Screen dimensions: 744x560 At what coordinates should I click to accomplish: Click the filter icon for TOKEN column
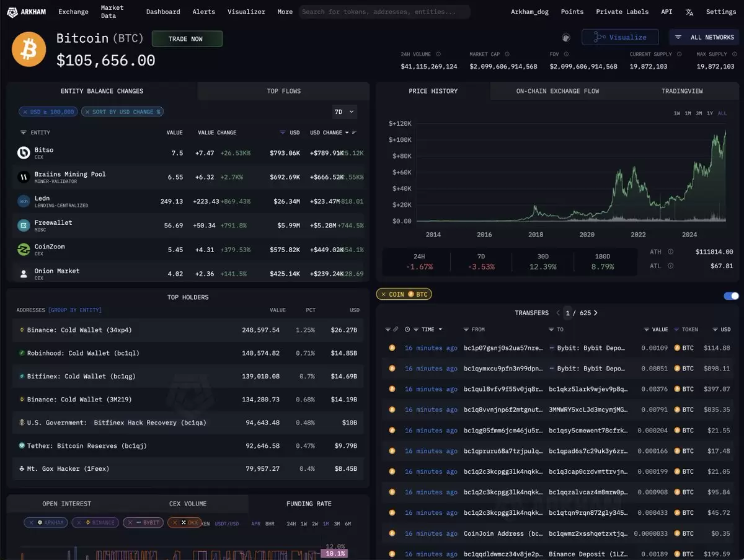coord(677,330)
